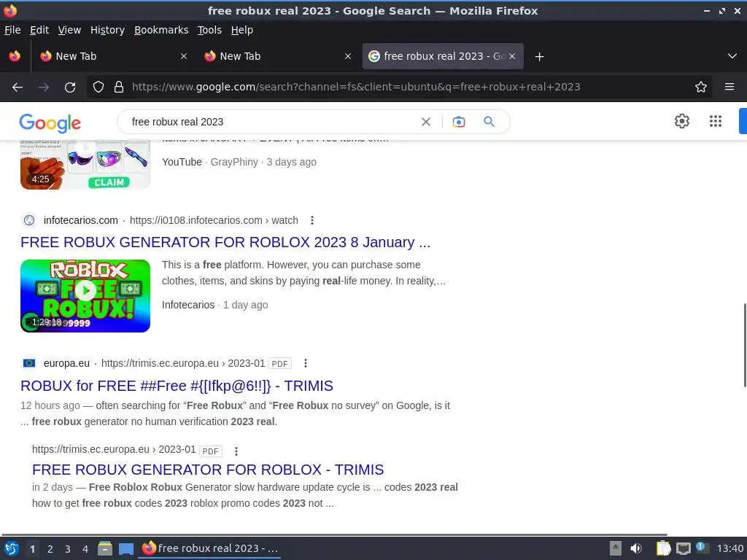Image resolution: width=747 pixels, height=560 pixels.
Task: Close the second New Tab
Action: (348, 56)
